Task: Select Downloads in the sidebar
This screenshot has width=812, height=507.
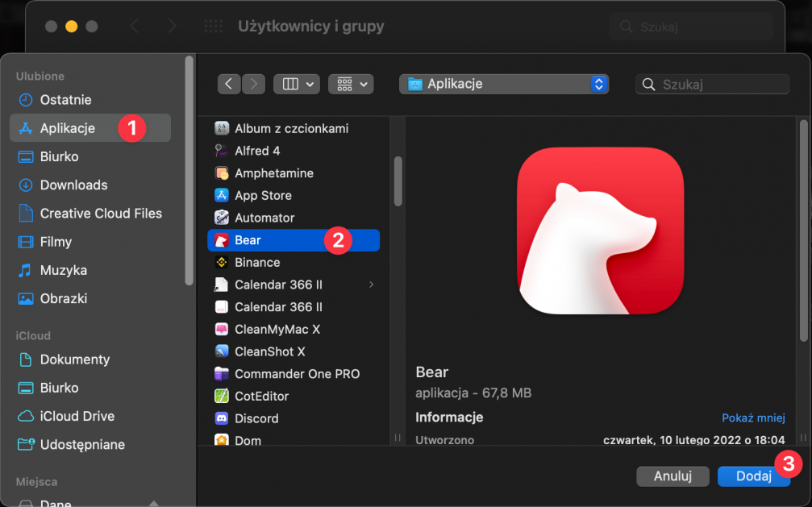Action: point(73,185)
